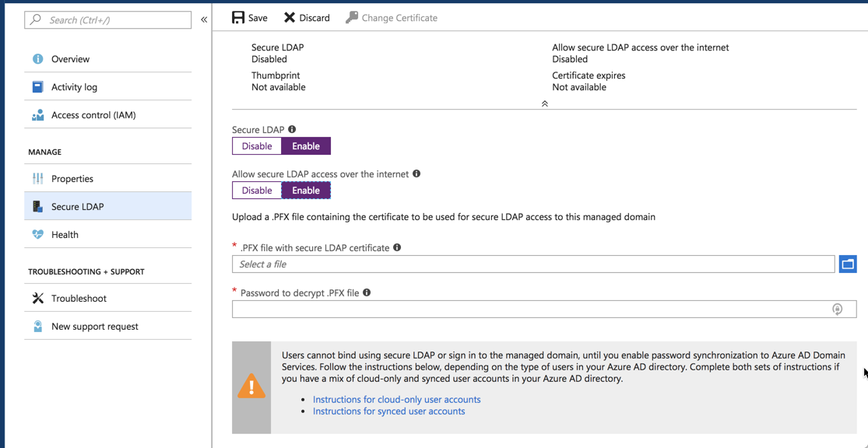The image size is (868, 448).
Task: Open Health menu item
Action: pos(108,235)
